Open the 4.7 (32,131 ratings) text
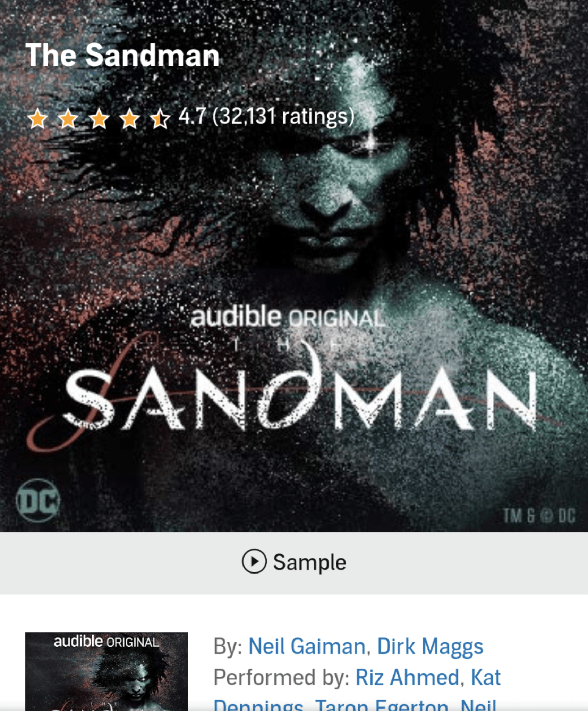Viewport: 588px width, 711px height. pyautogui.click(x=266, y=116)
